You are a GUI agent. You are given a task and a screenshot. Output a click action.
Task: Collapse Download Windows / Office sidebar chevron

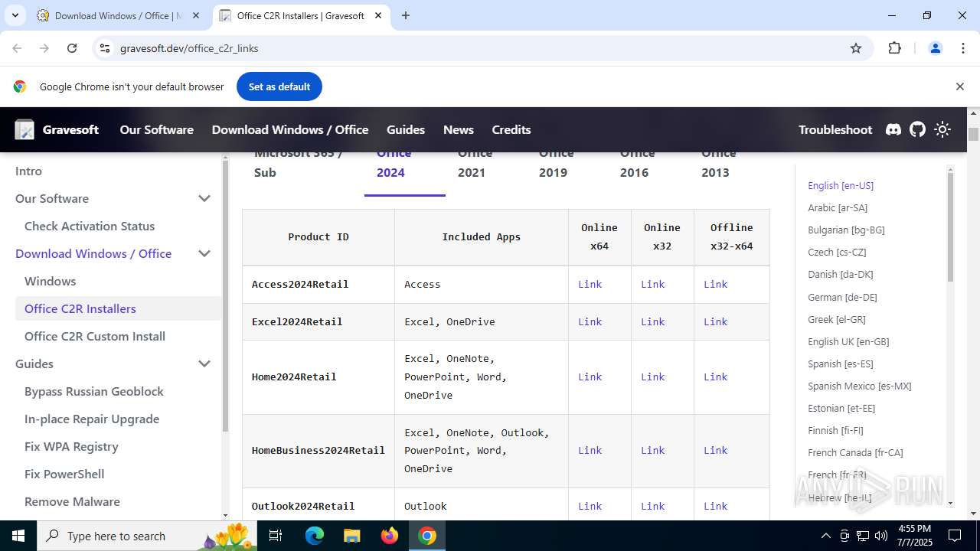point(204,253)
